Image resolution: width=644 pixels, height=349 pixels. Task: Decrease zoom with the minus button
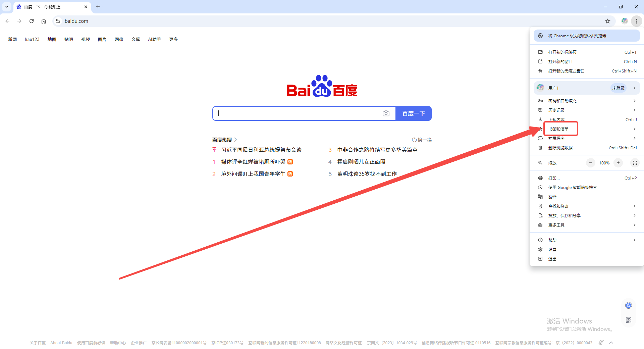point(591,163)
